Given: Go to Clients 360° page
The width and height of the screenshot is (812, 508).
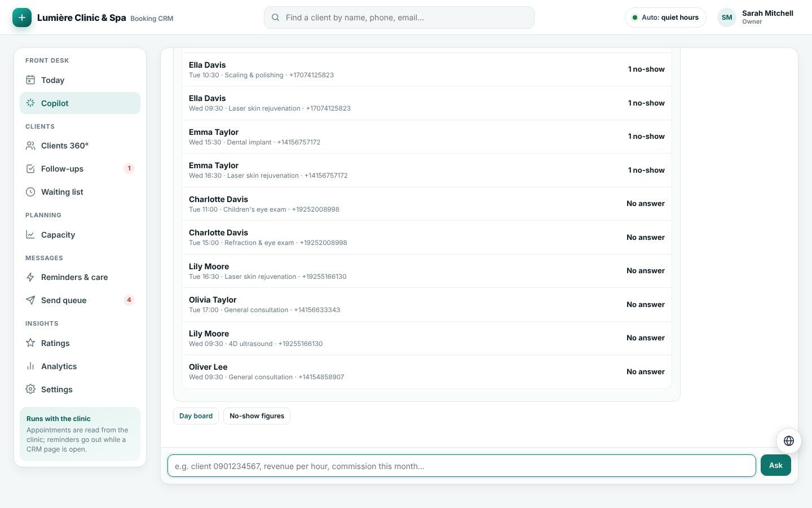Looking at the screenshot, I should click(x=80, y=146).
